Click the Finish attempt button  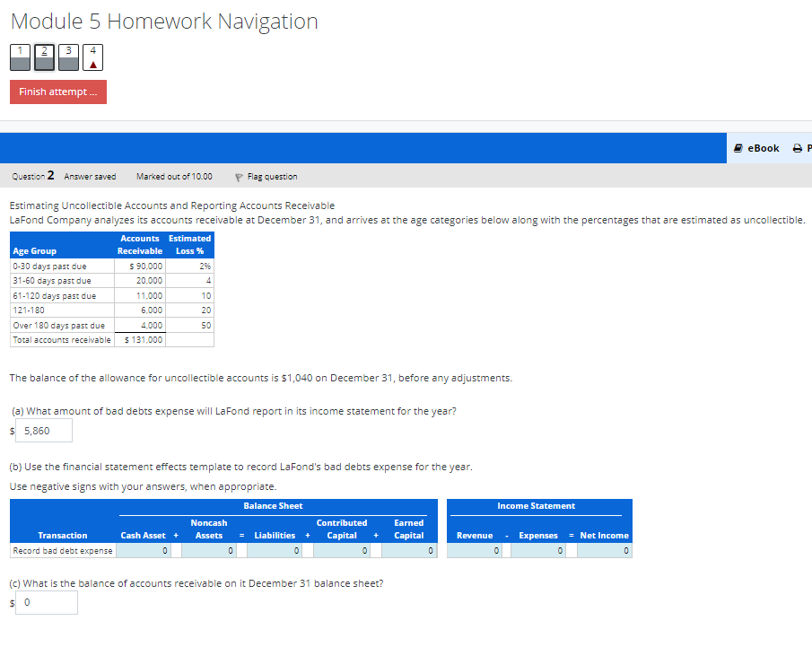[57, 92]
